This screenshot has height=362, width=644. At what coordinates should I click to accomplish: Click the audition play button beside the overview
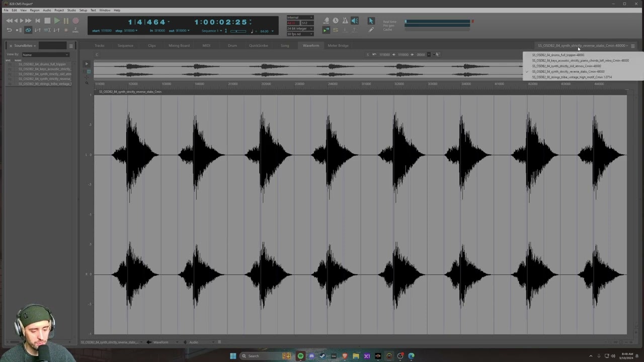click(87, 64)
